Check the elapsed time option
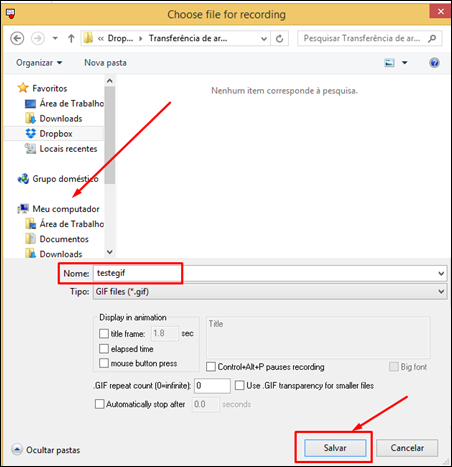This screenshot has width=452, height=467. (104, 349)
